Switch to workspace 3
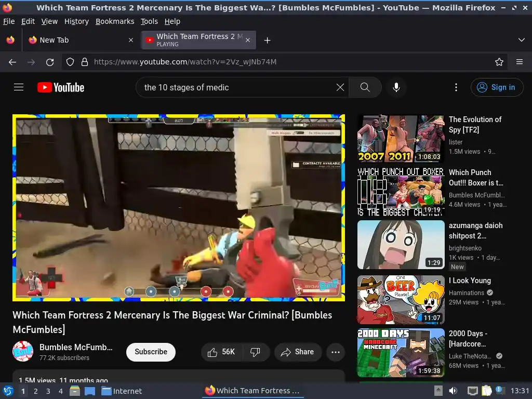The height and width of the screenshot is (399, 532). [48, 391]
